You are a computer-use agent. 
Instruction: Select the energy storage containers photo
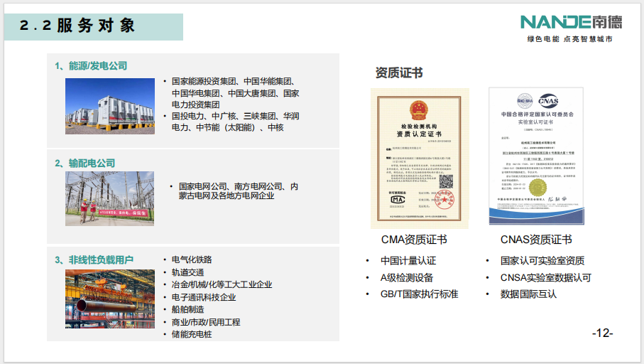tap(110, 106)
